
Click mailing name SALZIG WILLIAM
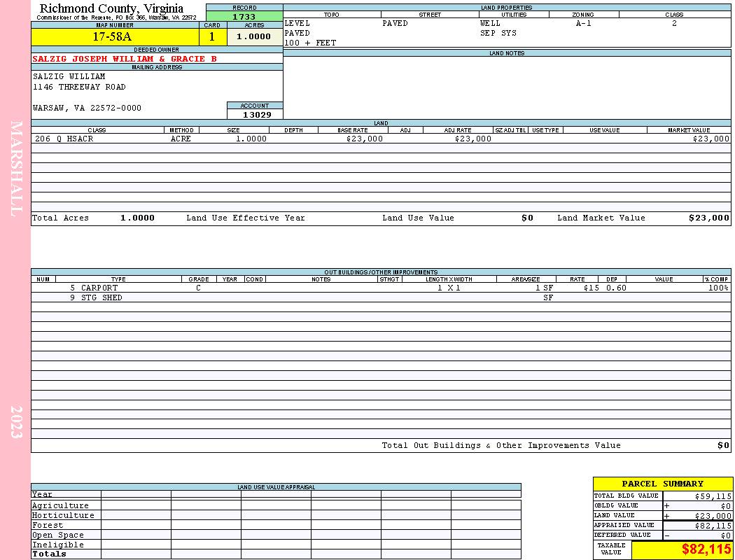(69, 76)
